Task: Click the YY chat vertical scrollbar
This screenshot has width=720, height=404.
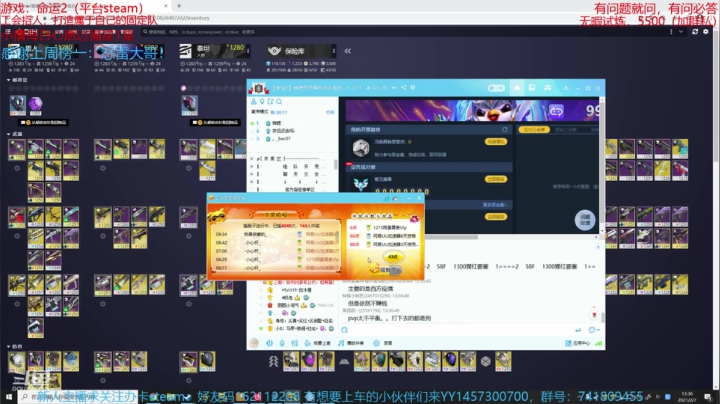Action: (602, 318)
